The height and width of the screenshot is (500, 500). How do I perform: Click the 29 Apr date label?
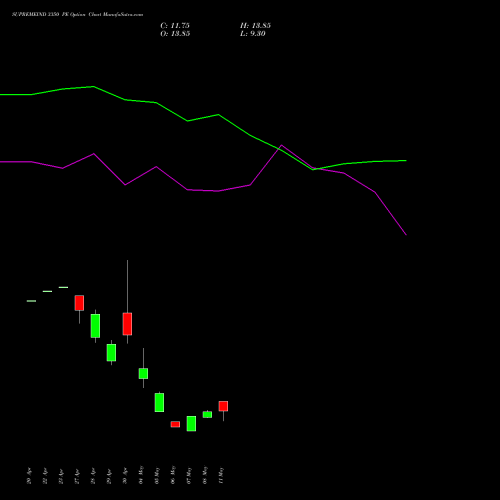[x=109, y=476]
